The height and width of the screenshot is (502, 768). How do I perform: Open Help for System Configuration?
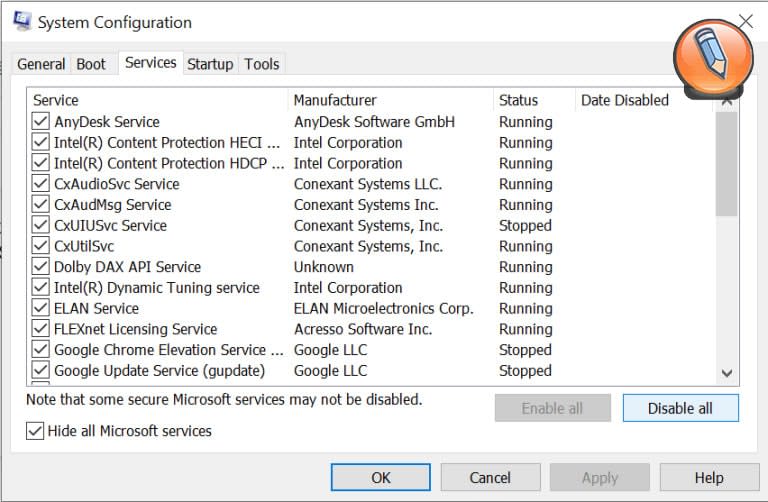pyautogui.click(x=709, y=477)
